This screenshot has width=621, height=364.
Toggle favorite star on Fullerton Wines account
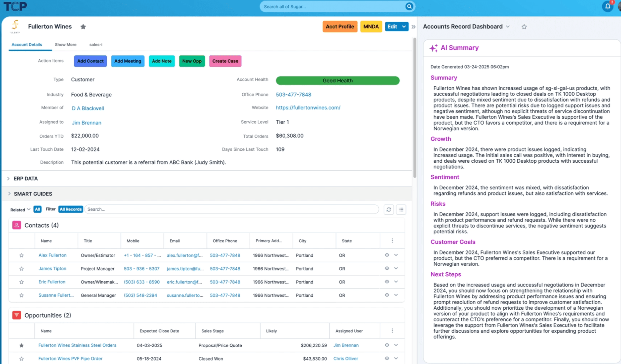tap(83, 27)
